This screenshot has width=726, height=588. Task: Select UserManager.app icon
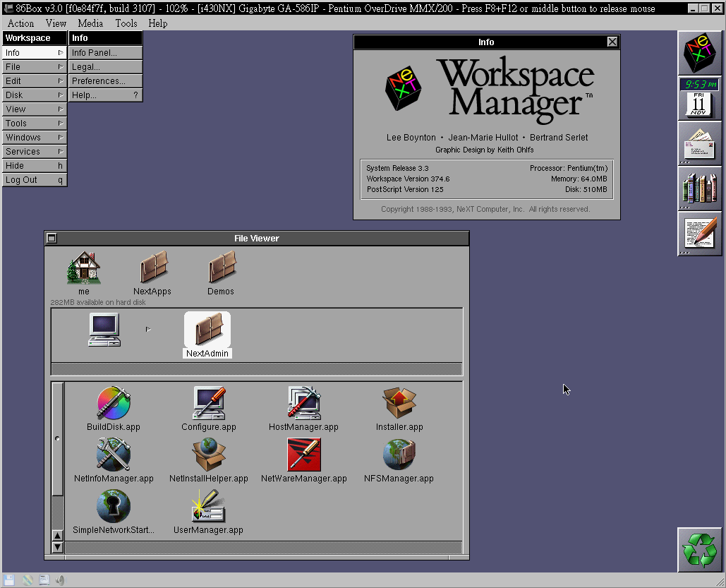[x=208, y=506]
